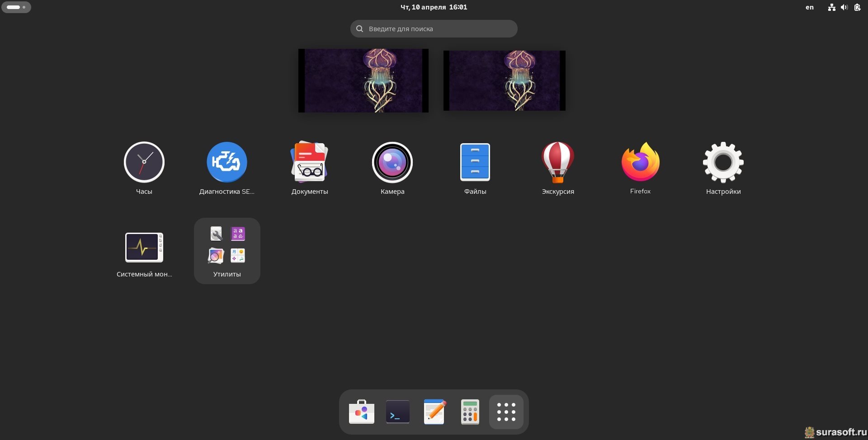Viewport: 868px width, 440px height.
Task: Toggle the Show Apps grid button
Action: [506, 412]
